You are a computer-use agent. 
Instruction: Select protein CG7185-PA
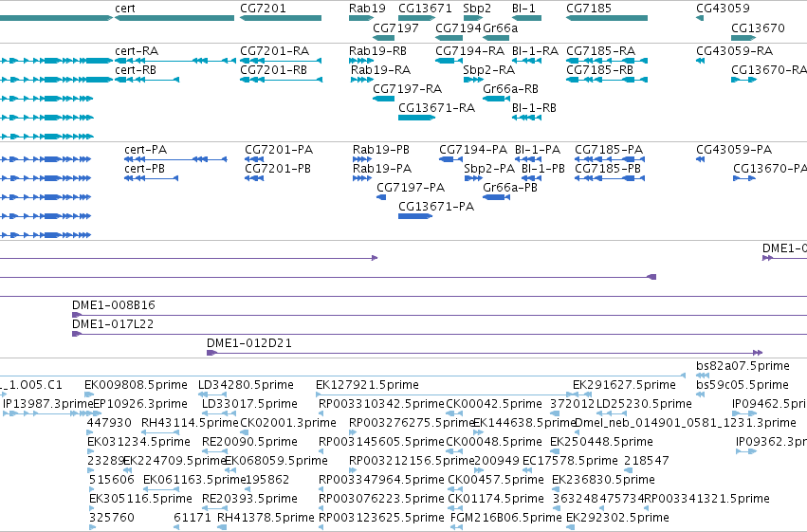click(609, 150)
